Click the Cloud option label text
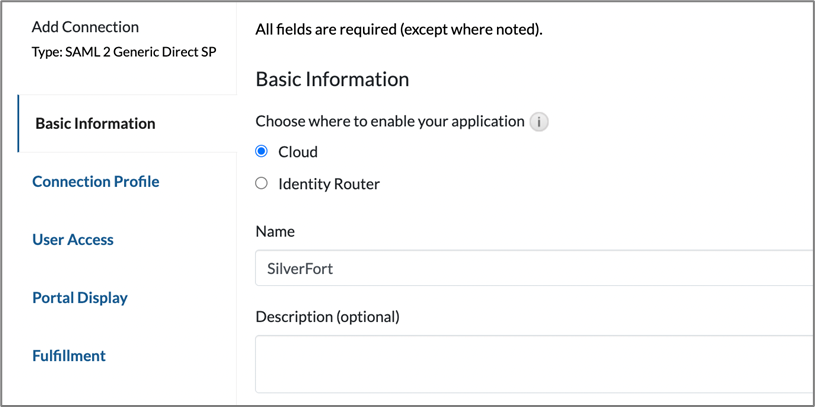The image size is (815, 407). click(298, 152)
